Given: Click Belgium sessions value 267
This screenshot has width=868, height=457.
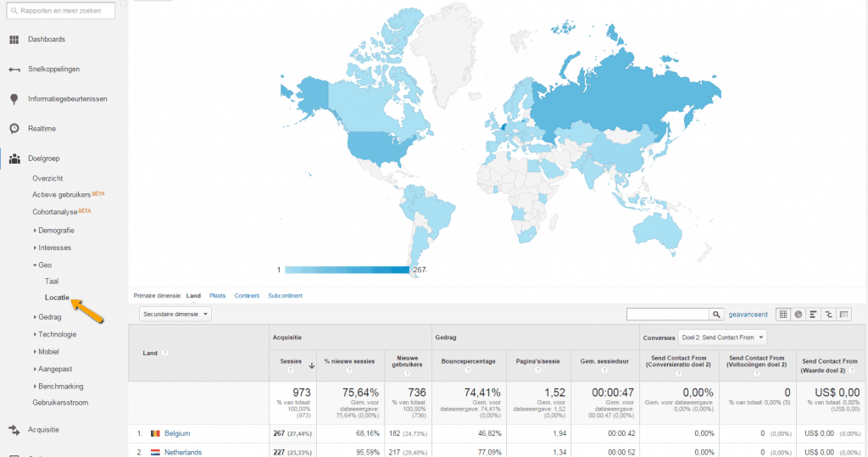Looking at the screenshot, I should [x=279, y=434].
